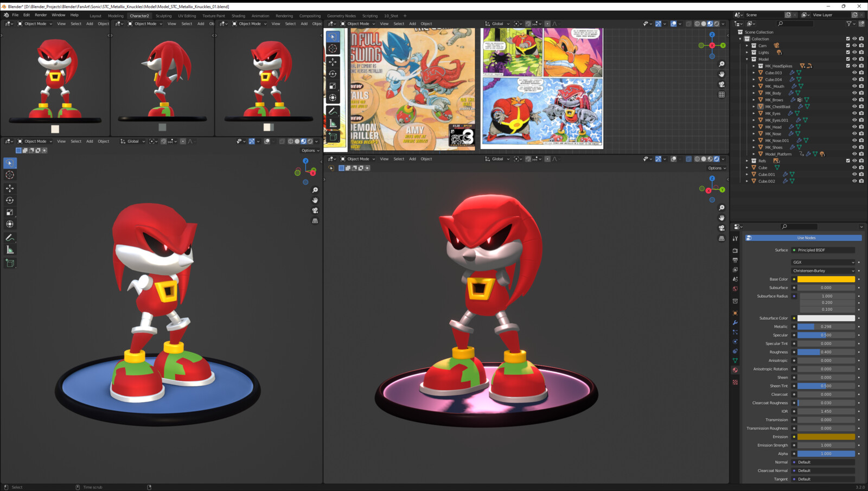Select the Cursor tool in the left toolbar
This screenshot has width=868, height=491.
coord(9,175)
